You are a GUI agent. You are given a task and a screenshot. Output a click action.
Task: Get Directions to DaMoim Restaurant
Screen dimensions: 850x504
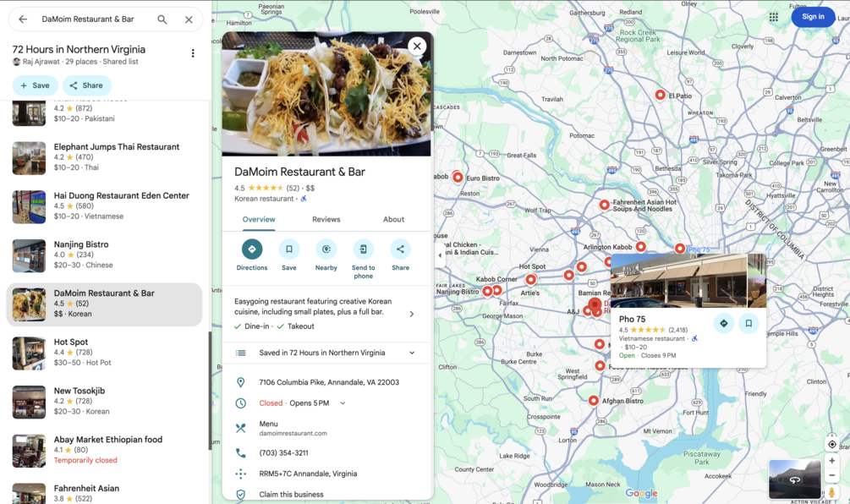click(x=252, y=249)
